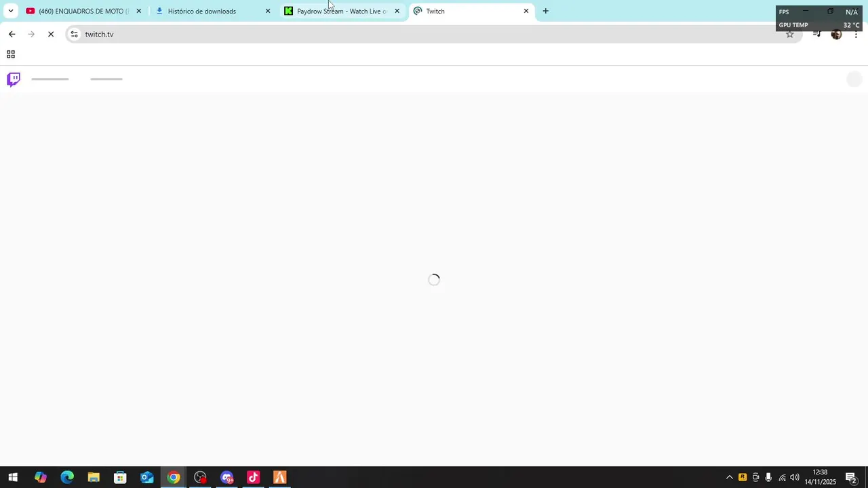The width and height of the screenshot is (868, 488).
Task: Open the notification center with 2 notifications
Action: [x=851, y=478]
